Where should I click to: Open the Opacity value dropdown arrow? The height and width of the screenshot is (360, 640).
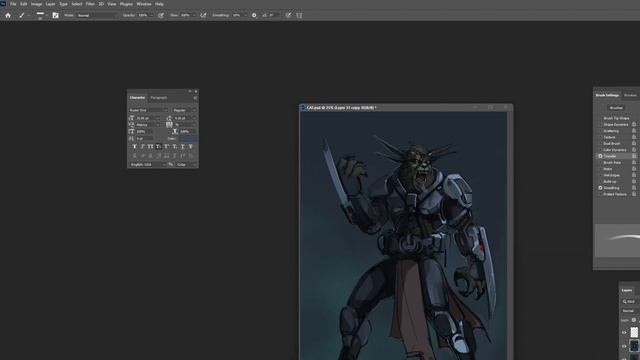151,15
